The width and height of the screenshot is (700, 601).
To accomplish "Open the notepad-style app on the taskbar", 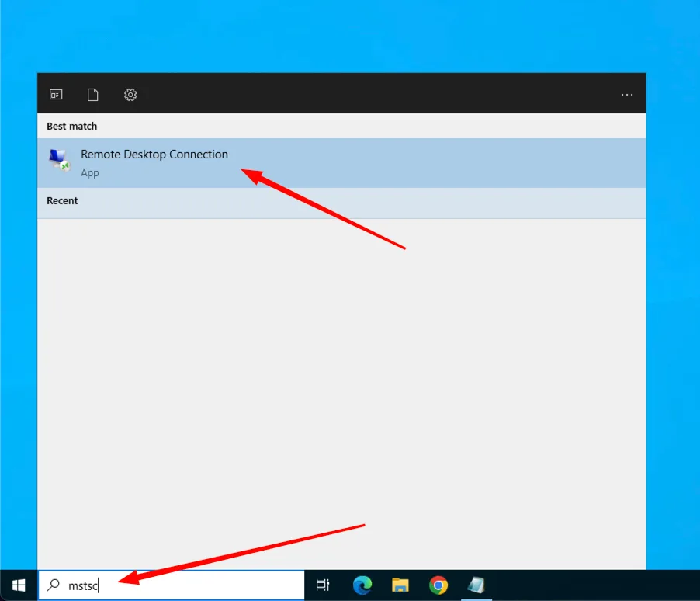I will 476,585.
